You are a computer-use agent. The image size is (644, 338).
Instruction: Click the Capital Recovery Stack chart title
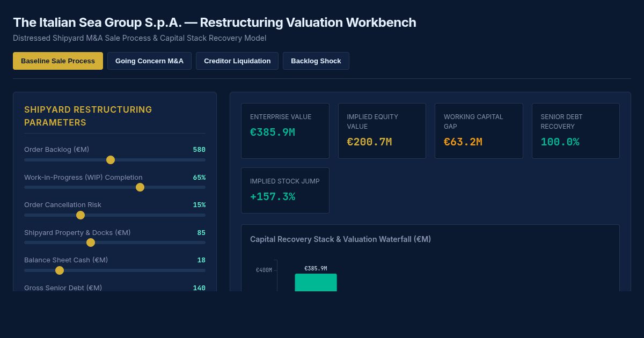(x=340, y=239)
